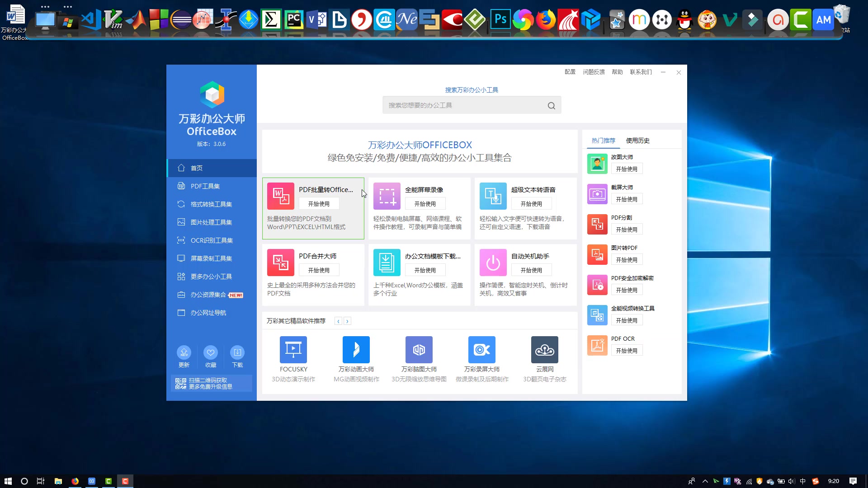Expand 格式转换工具集 sidebar section
Image resolution: width=868 pixels, height=488 pixels.
click(x=211, y=204)
